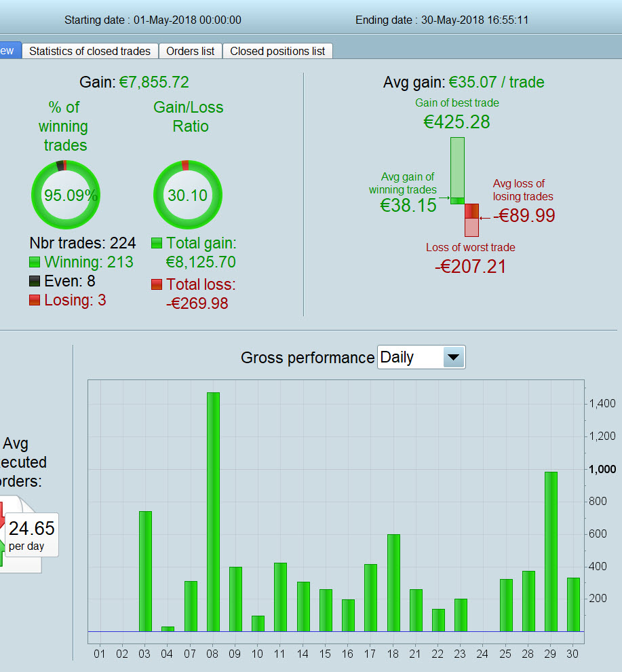Image resolution: width=622 pixels, height=672 pixels.
Task: Open the Gross performance Daily dropdown
Action: click(x=421, y=357)
